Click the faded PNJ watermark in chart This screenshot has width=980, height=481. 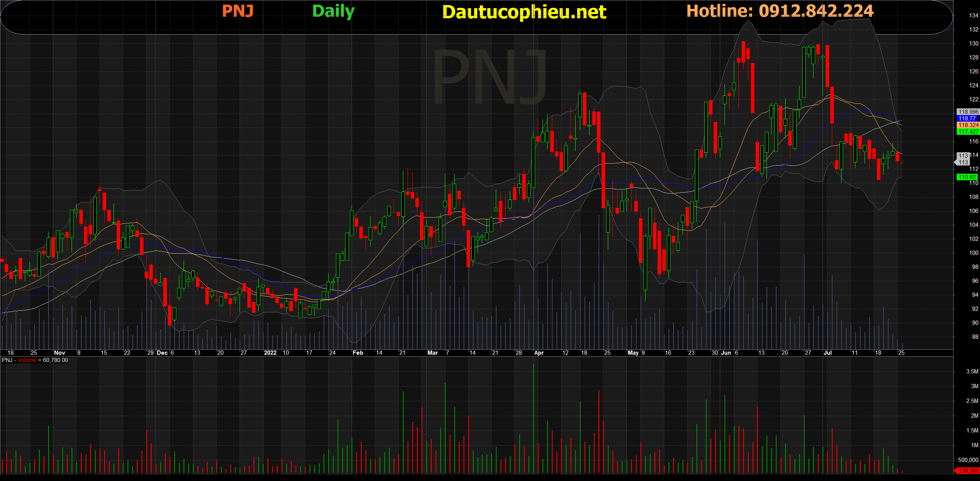pyautogui.click(x=490, y=77)
